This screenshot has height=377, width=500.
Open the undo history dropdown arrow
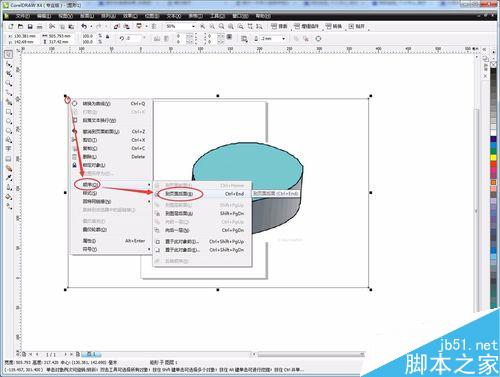click(x=91, y=26)
